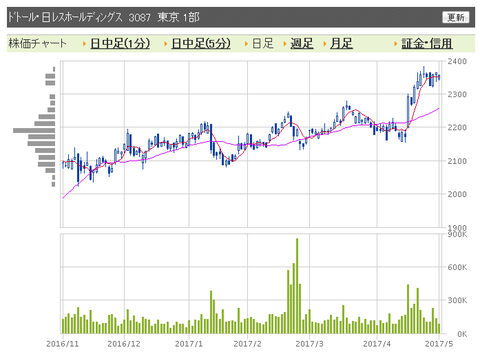Switch to the 週足 weekly chart
This screenshot has height=363, width=480.
point(302,44)
